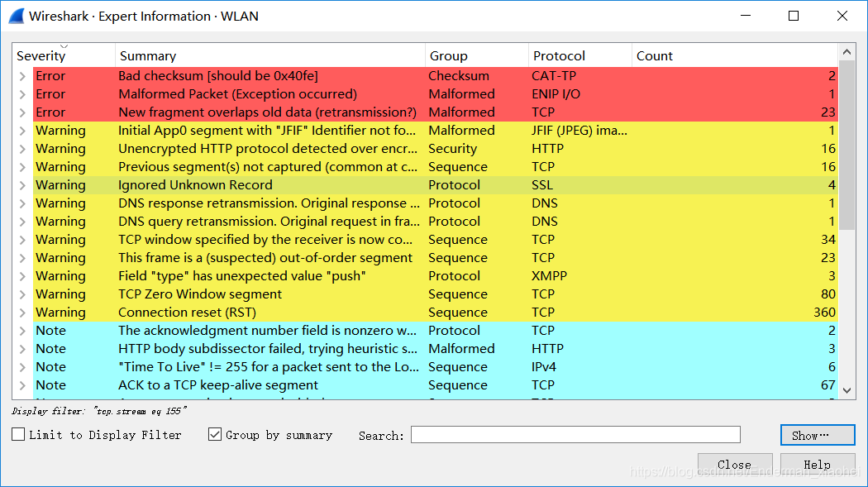Viewport: 868px width, 487px height.
Task: Select the Security group cell
Action: [452, 149]
